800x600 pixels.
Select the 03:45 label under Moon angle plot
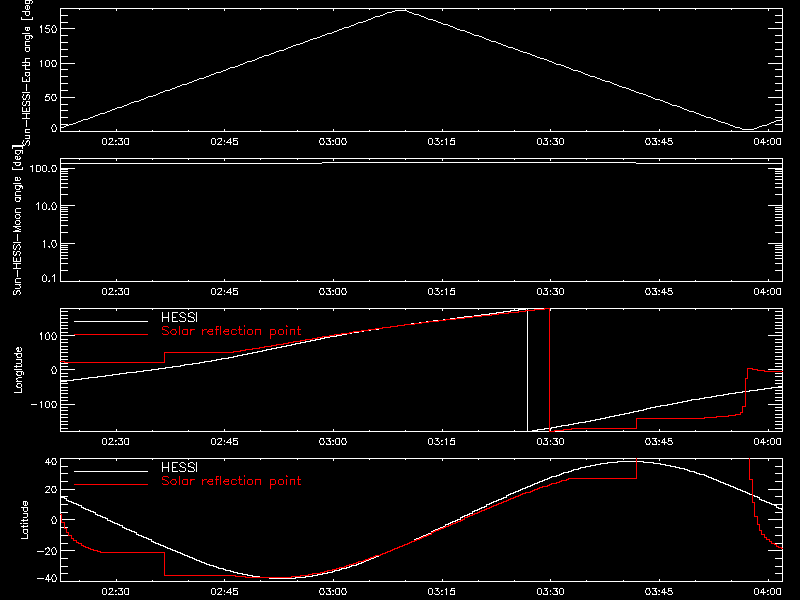point(659,291)
